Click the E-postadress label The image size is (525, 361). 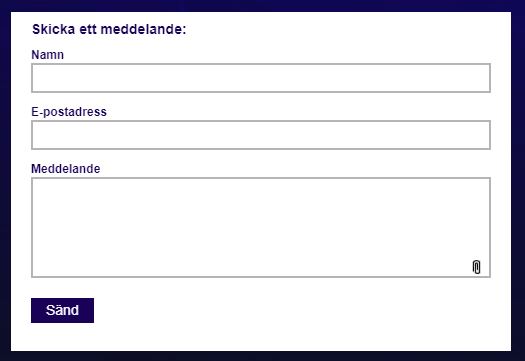[69, 112]
